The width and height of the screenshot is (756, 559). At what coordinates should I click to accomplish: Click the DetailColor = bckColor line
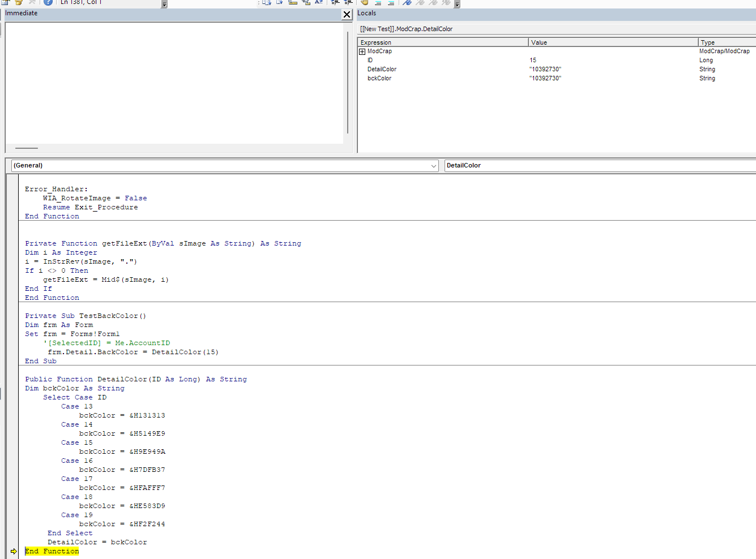(x=97, y=543)
